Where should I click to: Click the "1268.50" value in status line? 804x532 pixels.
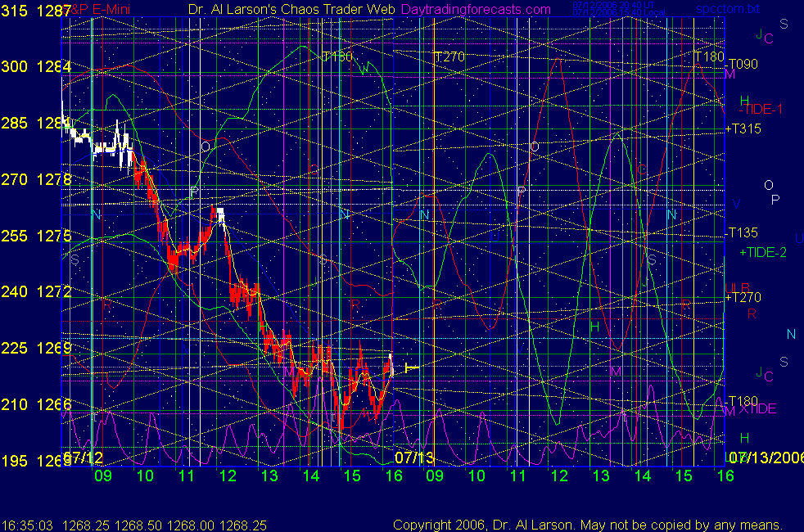pos(138,525)
